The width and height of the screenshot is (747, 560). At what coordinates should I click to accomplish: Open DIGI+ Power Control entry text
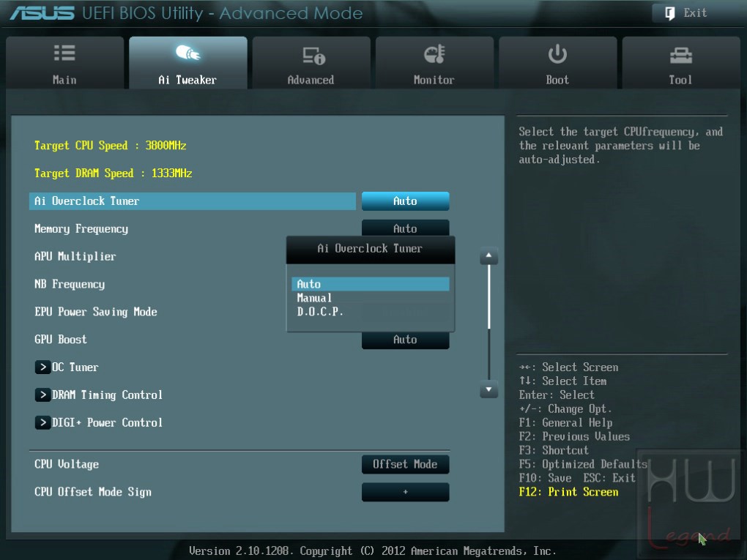coord(107,422)
